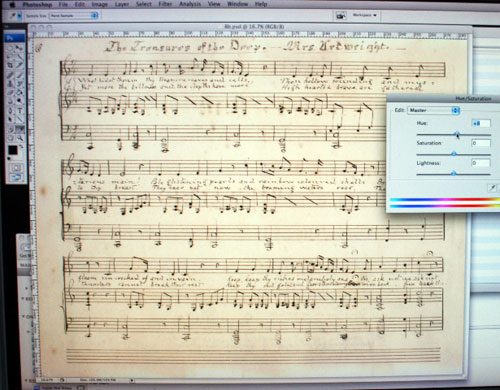Select the Type tool
The height and width of the screenshot is (390, 500).
click(x=20, y=110)
